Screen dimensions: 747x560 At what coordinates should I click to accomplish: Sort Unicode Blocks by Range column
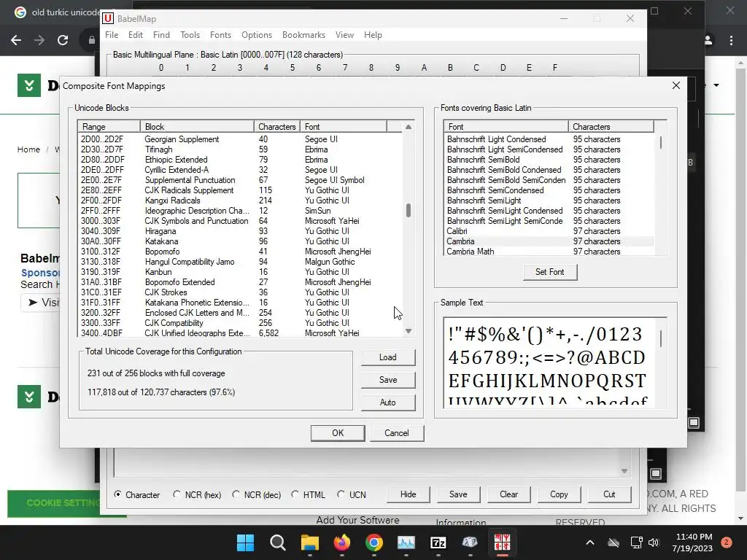click(109, 127)
